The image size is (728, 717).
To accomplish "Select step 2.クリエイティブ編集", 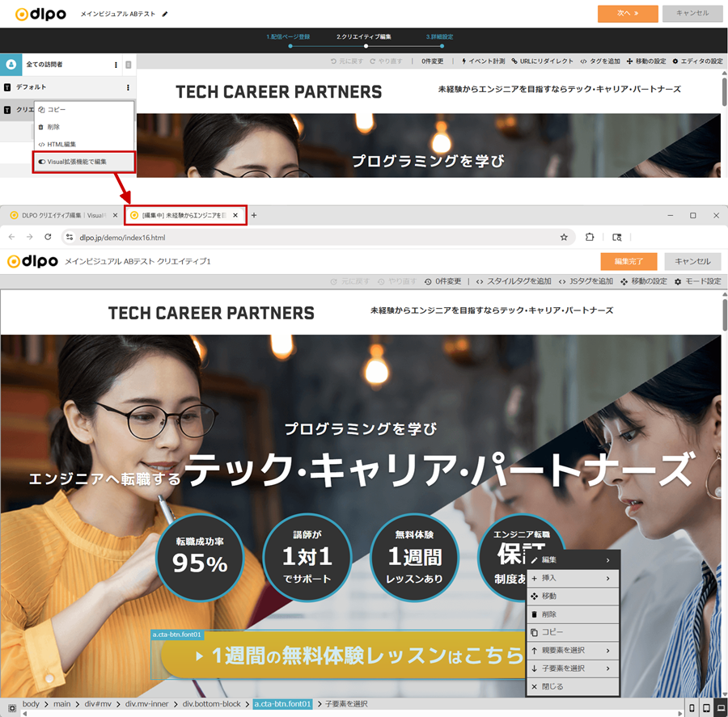I will (x=363, y=36).
